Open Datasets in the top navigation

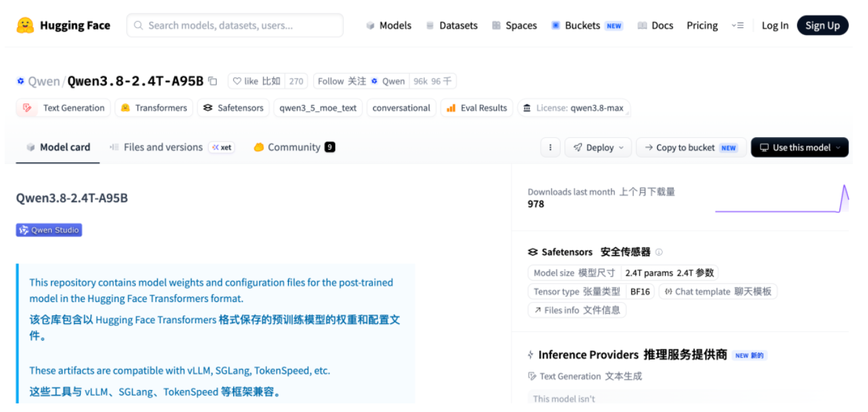452,25
